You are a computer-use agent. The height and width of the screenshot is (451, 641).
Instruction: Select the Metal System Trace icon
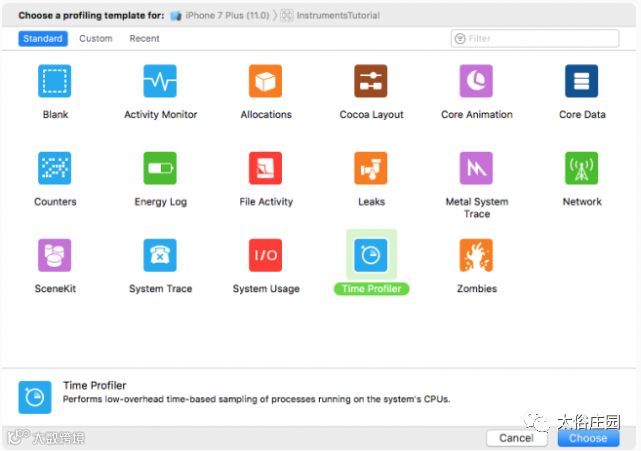(476, 168)
